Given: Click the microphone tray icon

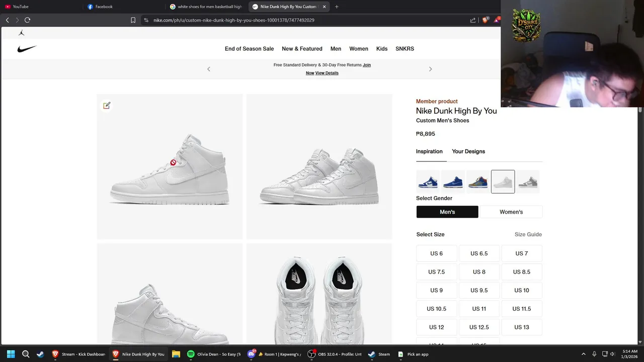Looking at the screenshot, I should coord(594,354).
